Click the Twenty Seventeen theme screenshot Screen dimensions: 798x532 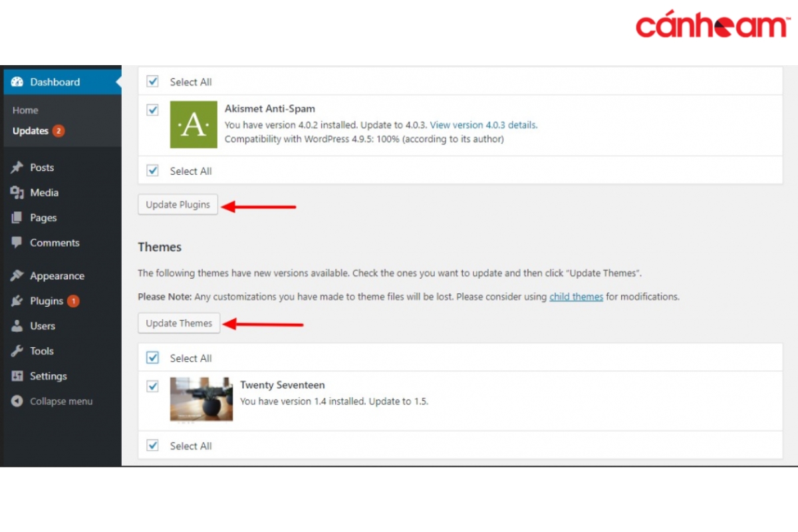tap(201, 399)
